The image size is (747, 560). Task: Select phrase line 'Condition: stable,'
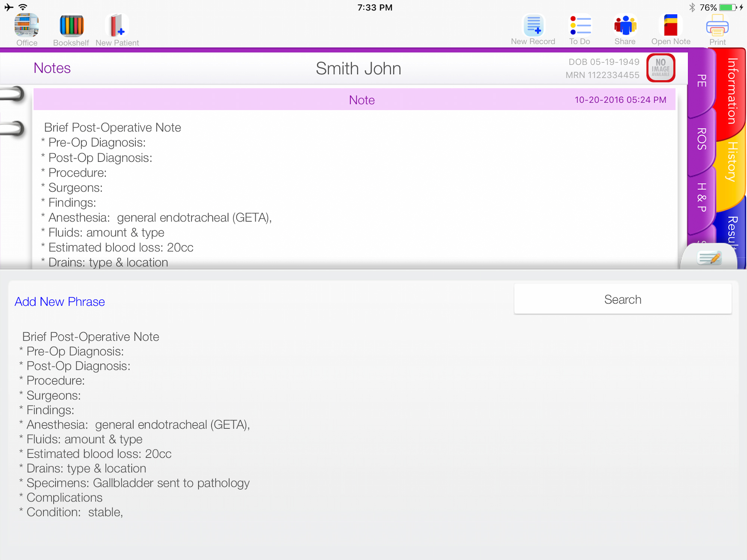click(x=75, y=512)
